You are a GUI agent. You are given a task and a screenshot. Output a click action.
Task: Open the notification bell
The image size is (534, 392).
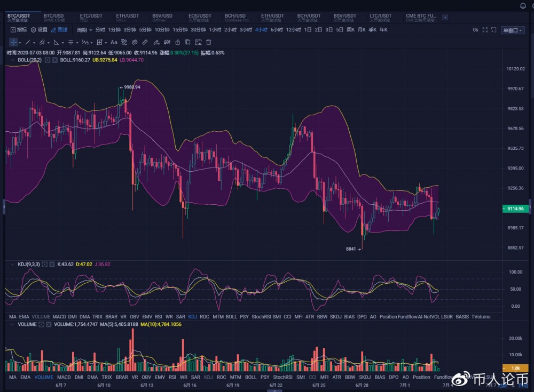pos(523,6)
